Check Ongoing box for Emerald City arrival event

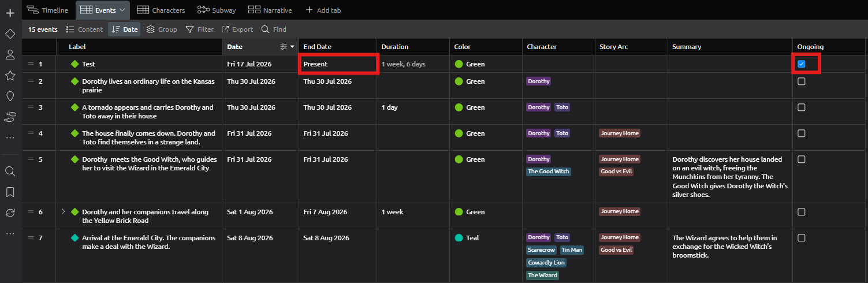click(x=801, y=238)
